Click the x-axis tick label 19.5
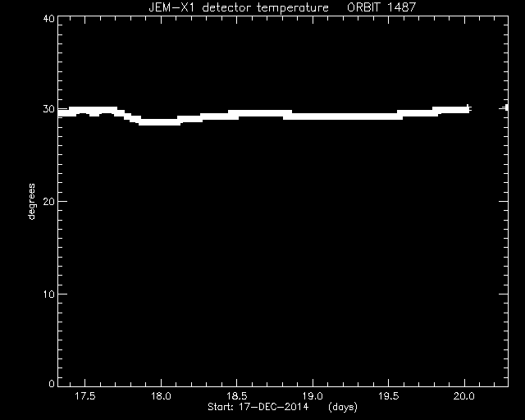The width and height of the screenshot is (525, 420). (388, 396)
